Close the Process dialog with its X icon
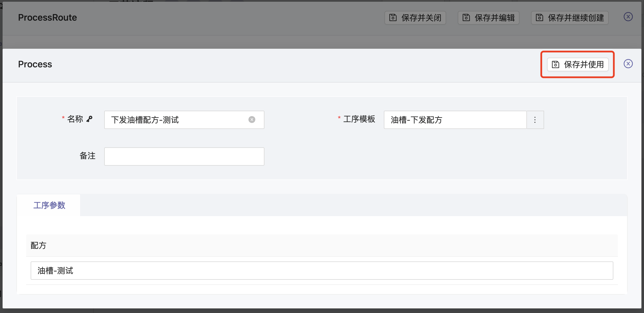The image size is (644, 313). click(628, 64)
